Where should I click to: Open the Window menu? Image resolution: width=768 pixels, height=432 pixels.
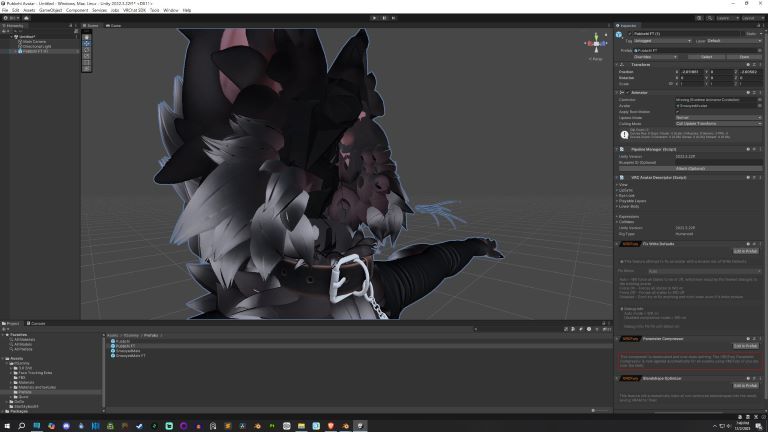pos(170,10)
